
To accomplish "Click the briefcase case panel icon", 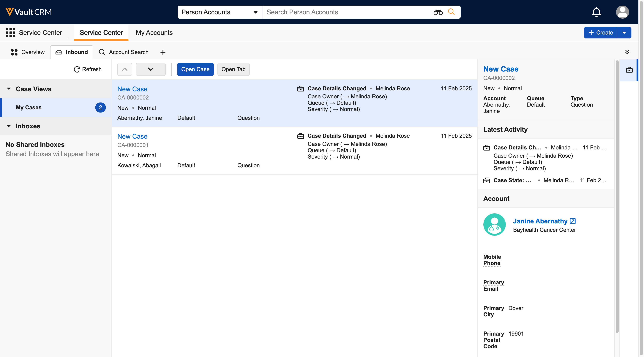I will pyautogui.click(x=629, y=70).
